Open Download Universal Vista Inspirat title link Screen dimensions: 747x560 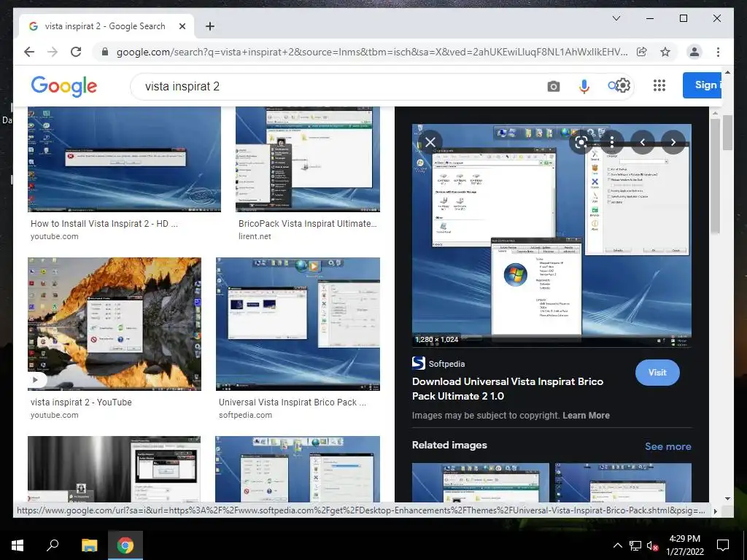(x=508, y=389)
